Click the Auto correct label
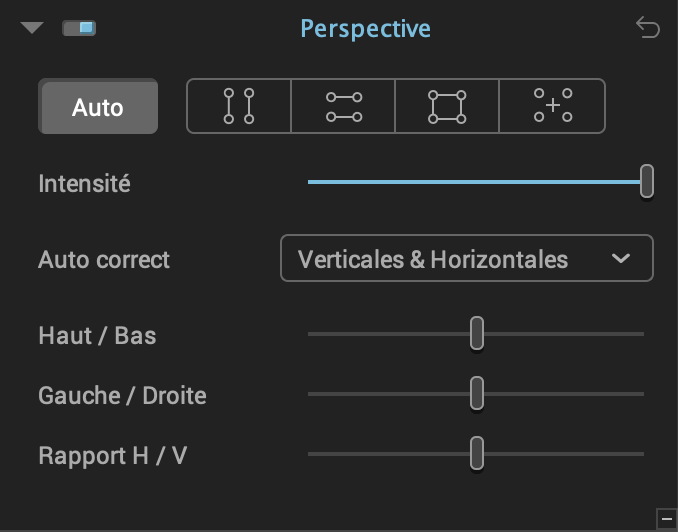The image size is (678, 532). [x=104, y=260]
